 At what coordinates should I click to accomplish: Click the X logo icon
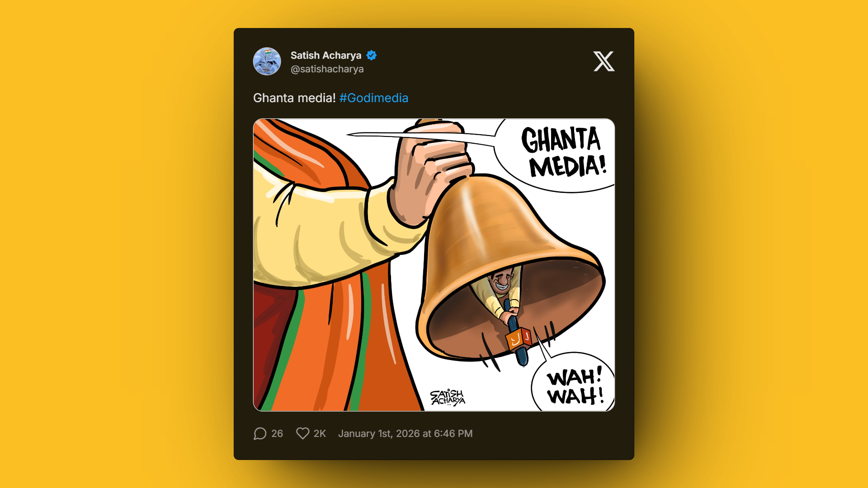point(604,61)
